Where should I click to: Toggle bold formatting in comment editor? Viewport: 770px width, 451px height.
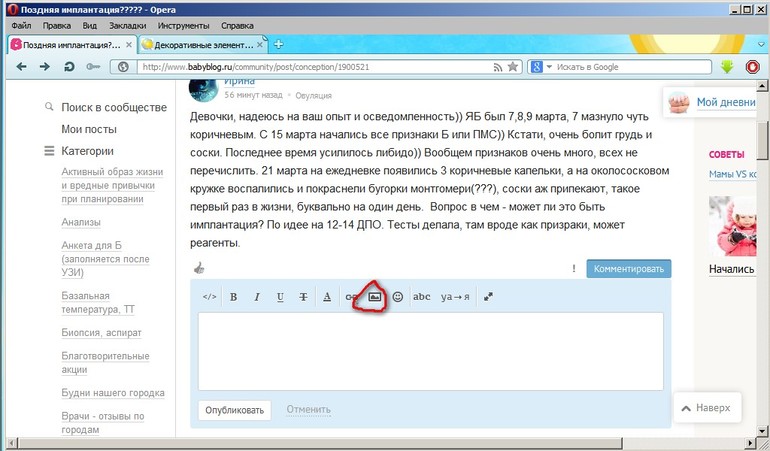pyautogui.click(x=233, y=297)
